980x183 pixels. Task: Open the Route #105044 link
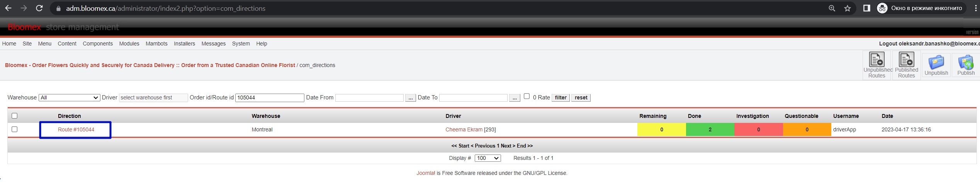pos(76,129)
